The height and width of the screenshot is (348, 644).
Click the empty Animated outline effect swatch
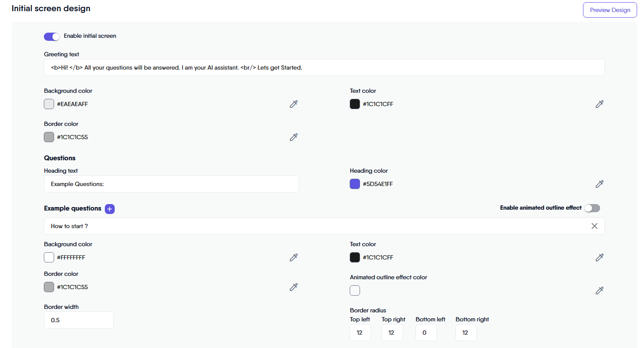coord(355,290)
